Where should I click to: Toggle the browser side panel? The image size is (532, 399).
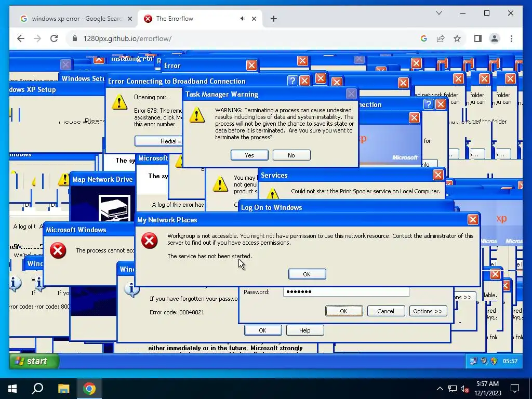pyautogui.click(x=478, y=38)
